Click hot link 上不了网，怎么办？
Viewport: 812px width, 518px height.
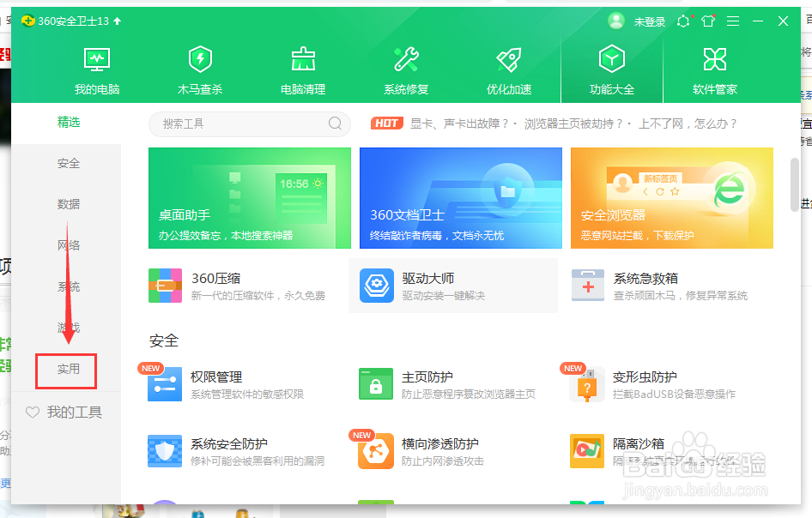coord(688,123)
